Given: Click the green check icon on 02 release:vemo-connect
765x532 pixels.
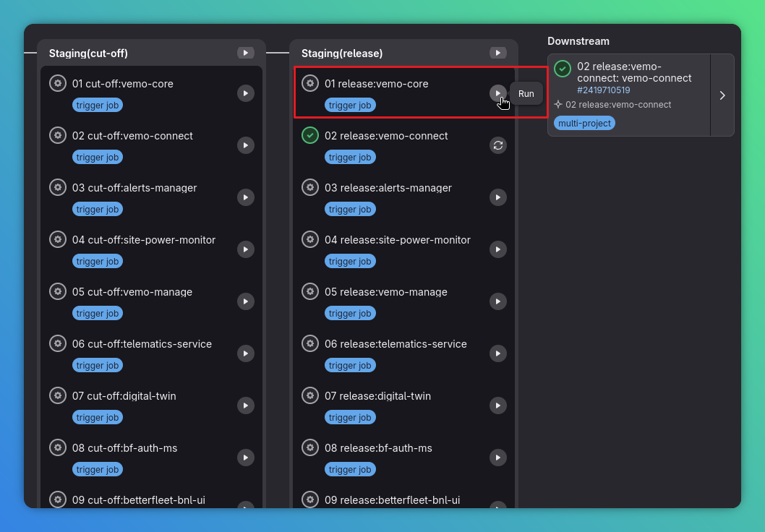Looking at the screenshot, I should (x=310, y=135).
